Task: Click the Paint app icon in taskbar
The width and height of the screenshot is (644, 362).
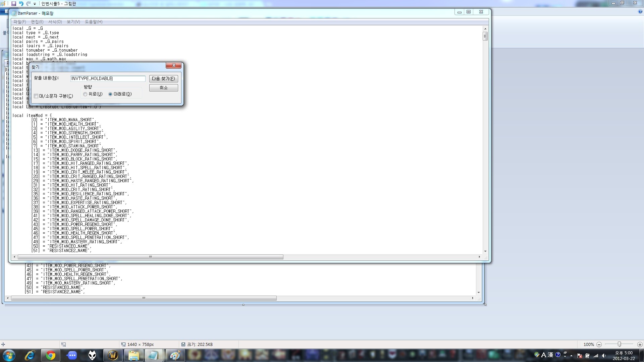Action: pos(174,356)
